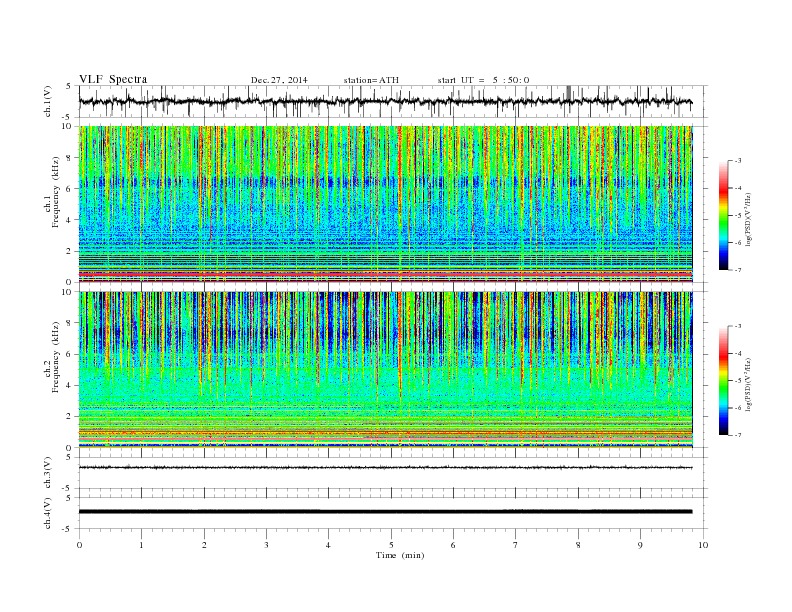Click time axis tick label "7"
The height and width of the screenshot is (612, 792).
tap(516, 545)
